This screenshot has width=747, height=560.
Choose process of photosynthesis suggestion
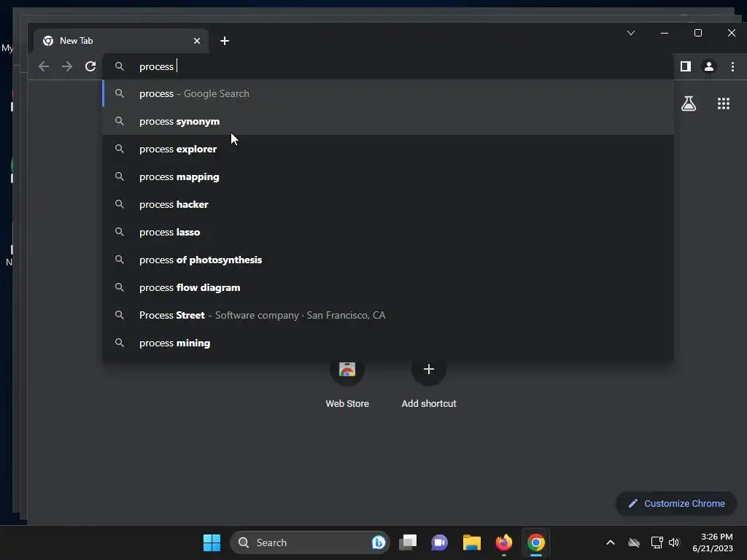point(388,260)
